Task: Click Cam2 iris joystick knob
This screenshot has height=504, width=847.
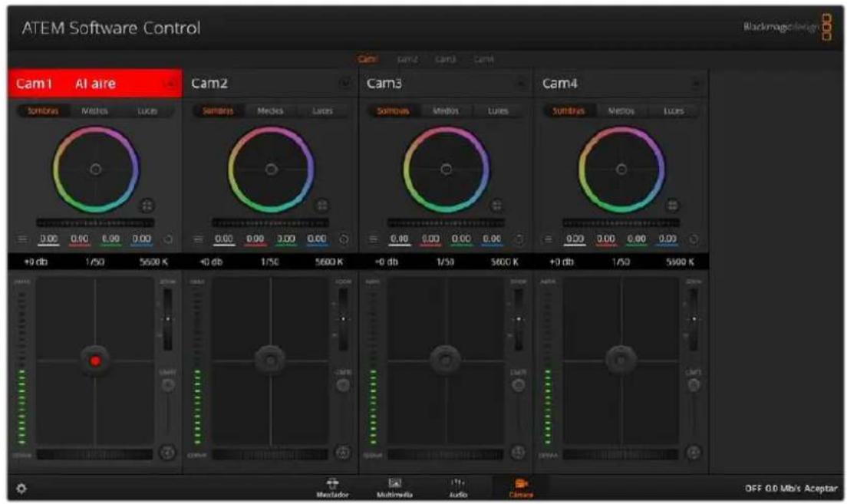Action: coord(271,360)
